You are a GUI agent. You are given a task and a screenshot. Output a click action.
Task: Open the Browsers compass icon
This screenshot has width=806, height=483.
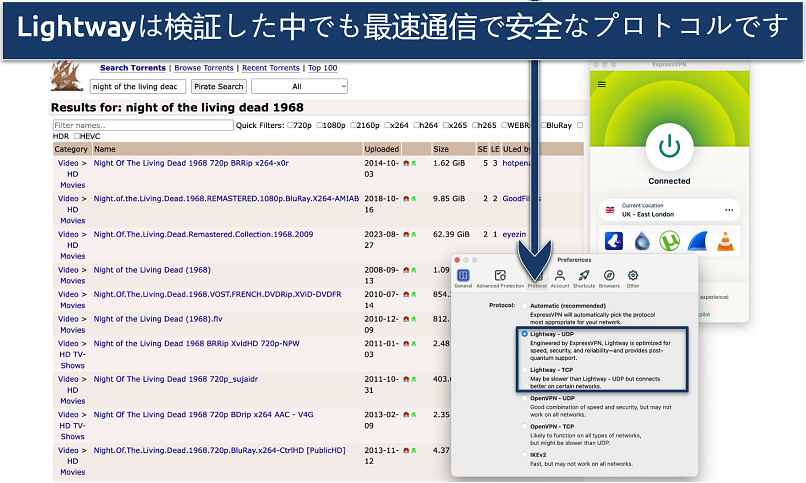(609, 277)
